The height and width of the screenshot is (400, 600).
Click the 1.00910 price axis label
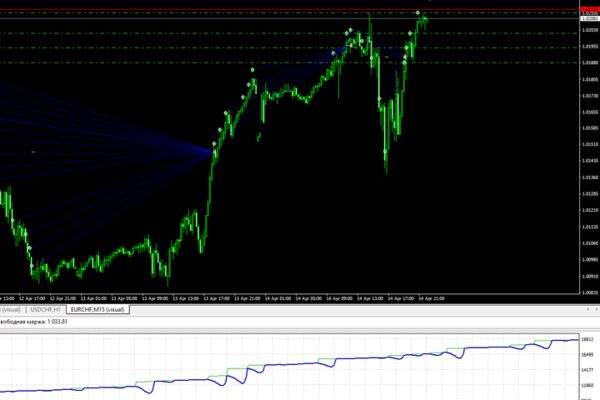pyautogui.click(x=590, y=276)
